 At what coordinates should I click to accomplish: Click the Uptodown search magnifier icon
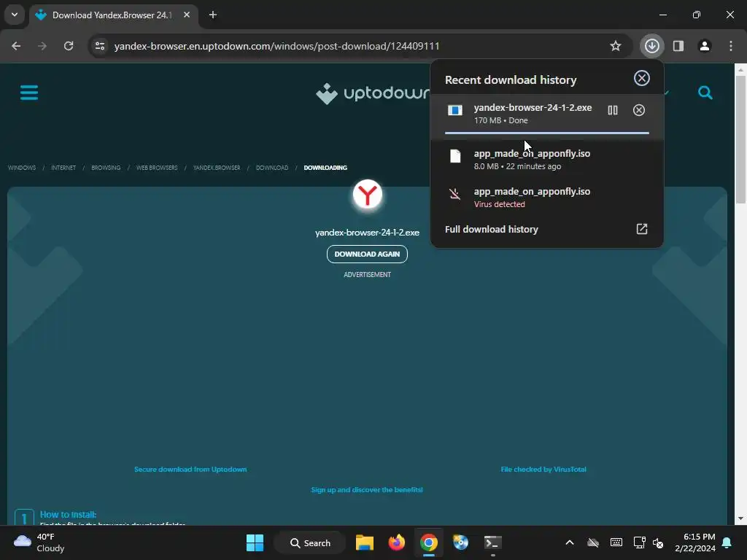point(705,93)
